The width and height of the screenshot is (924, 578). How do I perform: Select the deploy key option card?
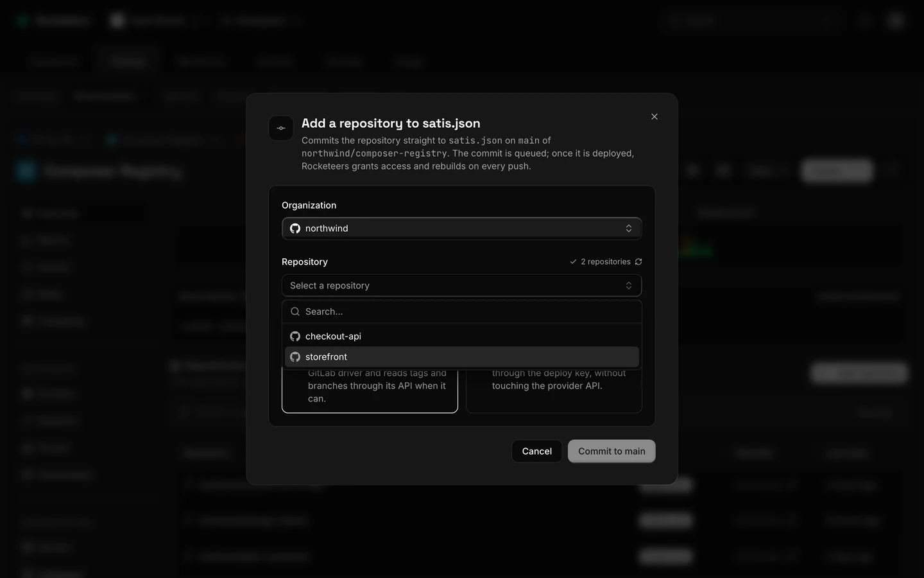pos(554,390)
